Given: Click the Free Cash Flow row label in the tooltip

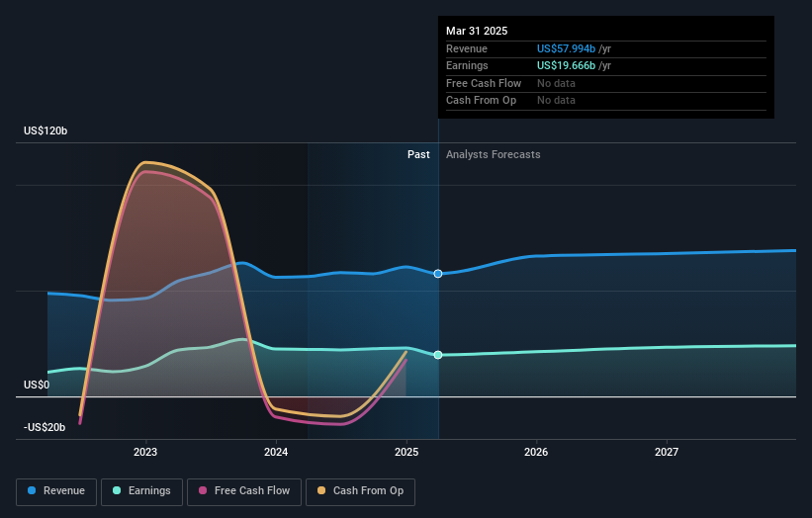Looking at the screenshot, I should 484,83.
